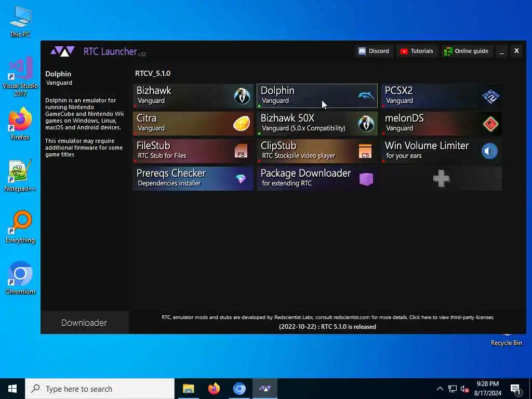Click the Bizhawk 50X tuxedo icon
This screenshot has height=399, width=532.
click(x=366, y=124)
